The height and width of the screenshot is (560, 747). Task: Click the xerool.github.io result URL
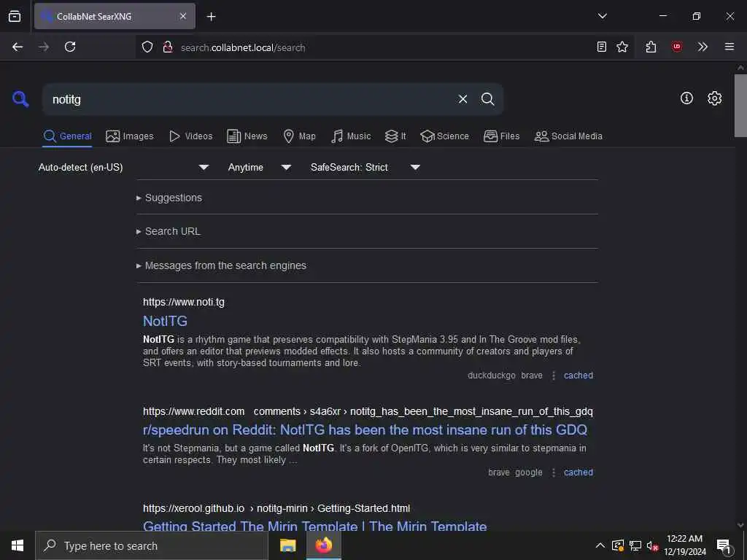[x=276, y=508]
